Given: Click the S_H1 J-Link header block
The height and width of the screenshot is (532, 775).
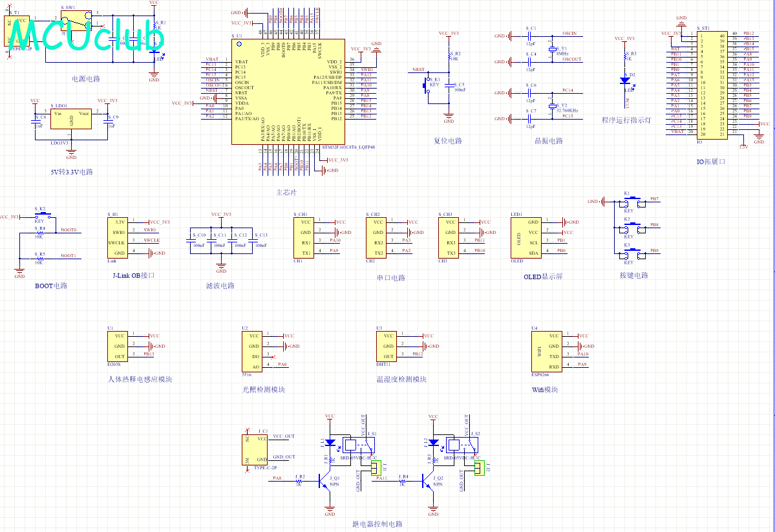Looking at the screenshot, I should [117, 237].
